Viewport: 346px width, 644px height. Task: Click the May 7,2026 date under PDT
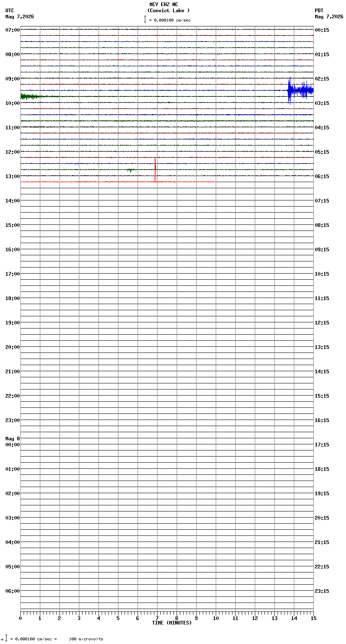329,17
